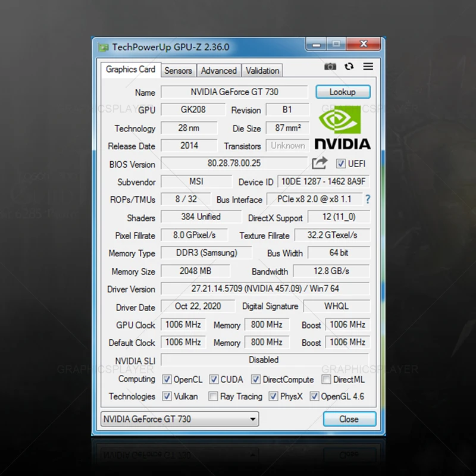Toggle the UEFI checkbox
This screenshot has width=476, height=476.
pyautogui.click(x=340, y=164)
